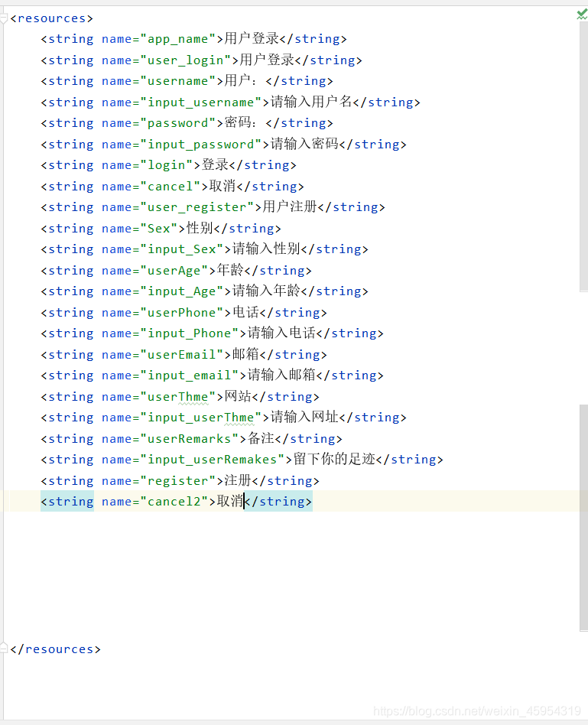The height and width of the screenshot is (725, 588).
Task: Click the vertical scrollbar thumb
Action: point(584,518)
